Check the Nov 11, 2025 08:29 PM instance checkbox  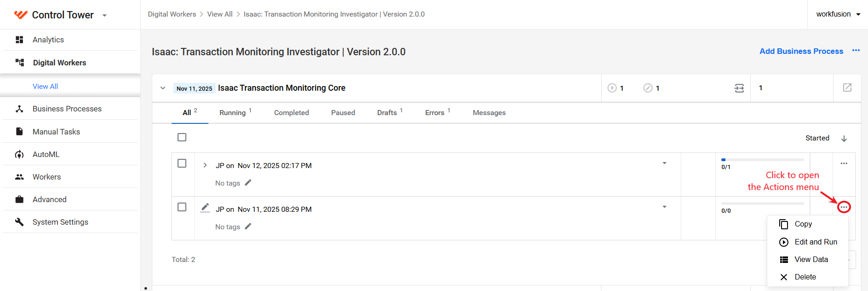coord(182,207)
